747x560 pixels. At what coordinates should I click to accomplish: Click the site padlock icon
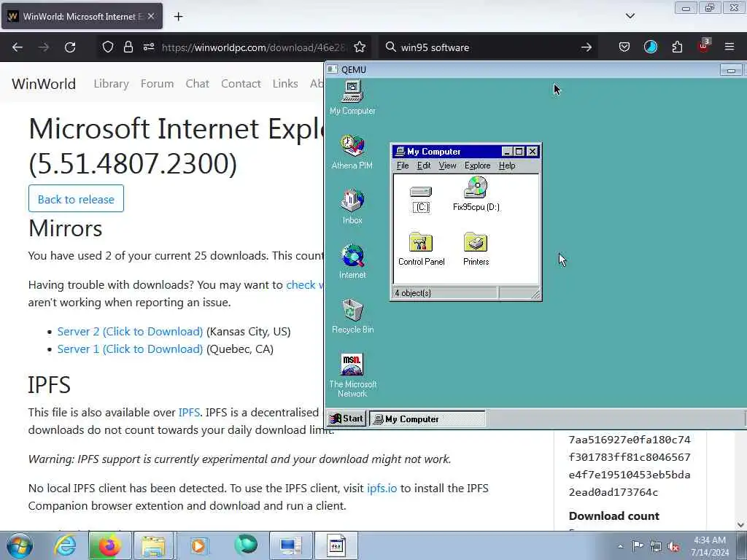point(128,47)
